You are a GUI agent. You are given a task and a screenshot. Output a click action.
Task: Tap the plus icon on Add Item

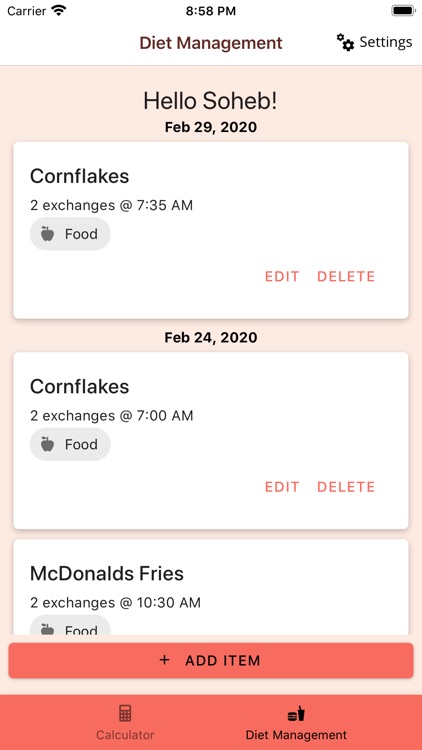tap(164, 660)
